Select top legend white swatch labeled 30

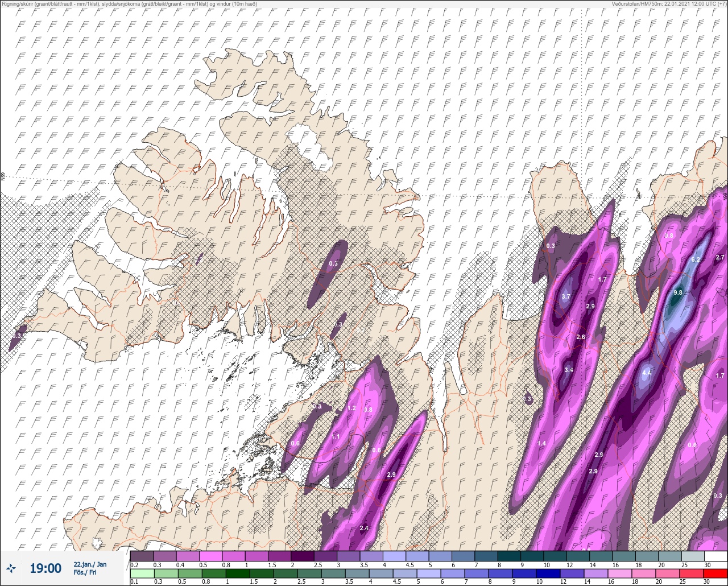[x=715, y=556]
